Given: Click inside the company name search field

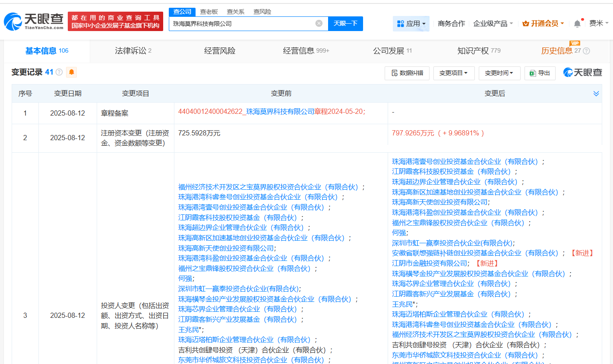Looking at the screenshot, I should tap(246, 24).
